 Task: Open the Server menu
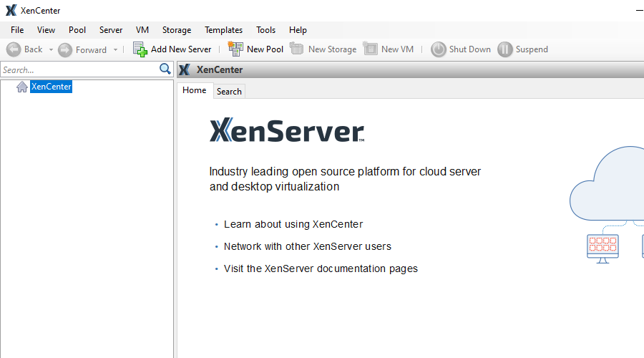111,30
